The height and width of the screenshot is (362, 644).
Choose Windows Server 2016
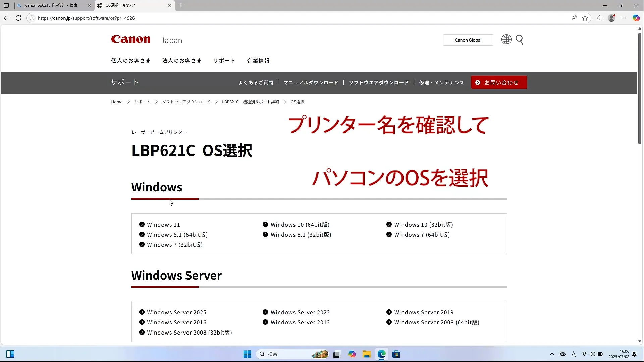(173, 322)
